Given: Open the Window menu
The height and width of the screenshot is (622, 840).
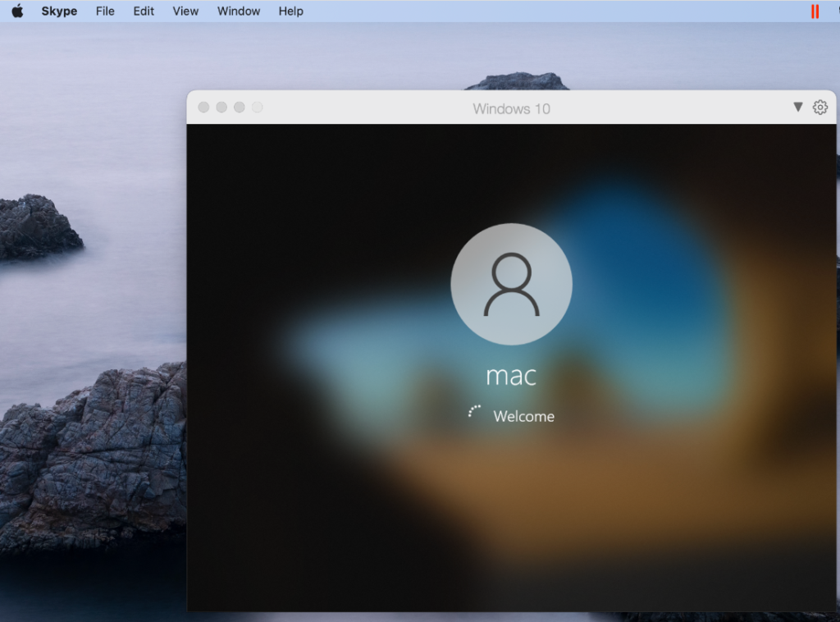Looking at the screenshot, I should 239,11.
